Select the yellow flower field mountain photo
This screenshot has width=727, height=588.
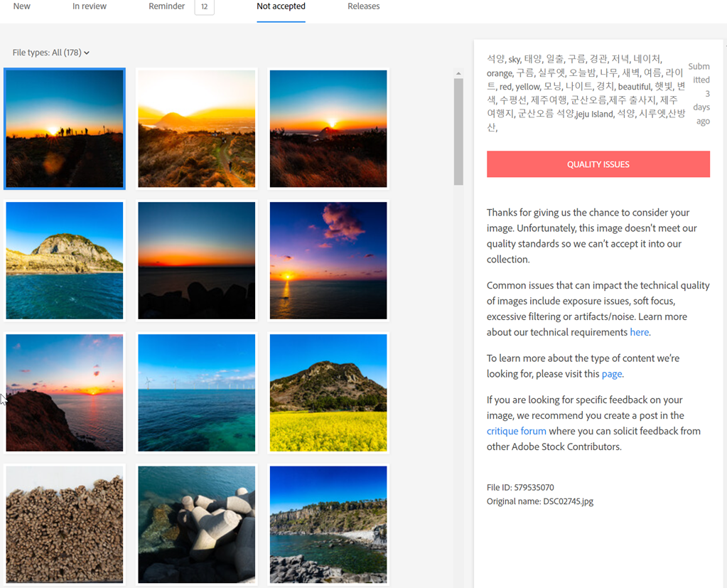(x=328, y=392)
